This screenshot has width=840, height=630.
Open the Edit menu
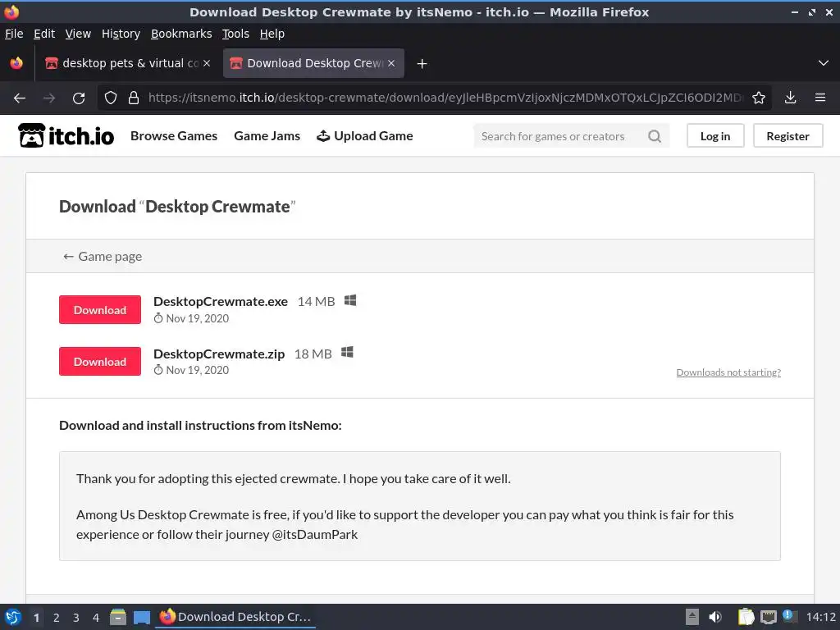pos(44,34)
